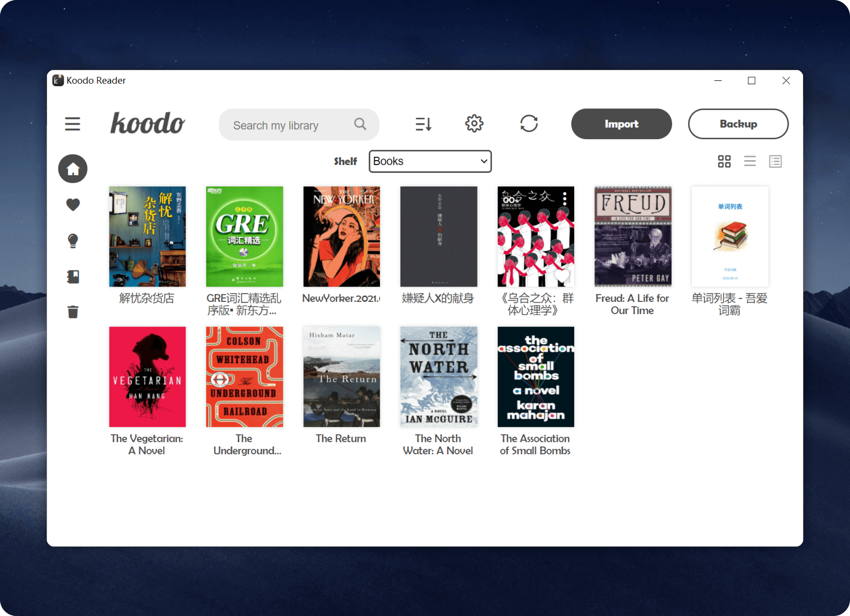The width and height of the screenshot is (850, 616).
Task: Sync the library with the refresh icon
Action: click(529, 124)
